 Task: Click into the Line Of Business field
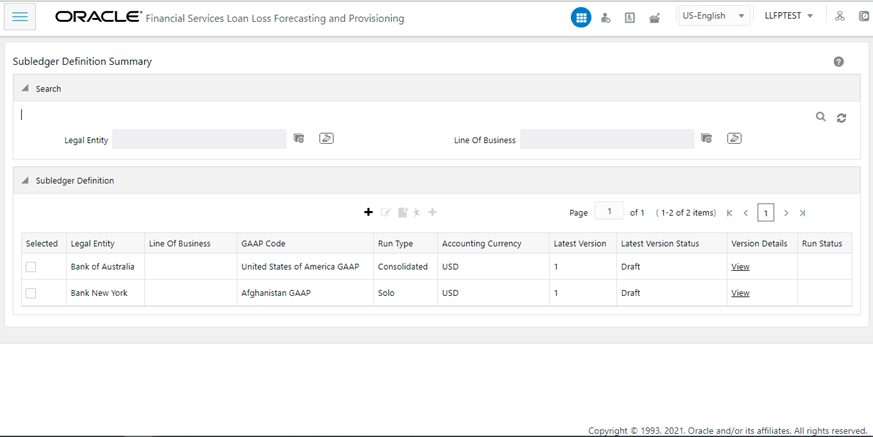pyautogui.click(x=607, y=139)
